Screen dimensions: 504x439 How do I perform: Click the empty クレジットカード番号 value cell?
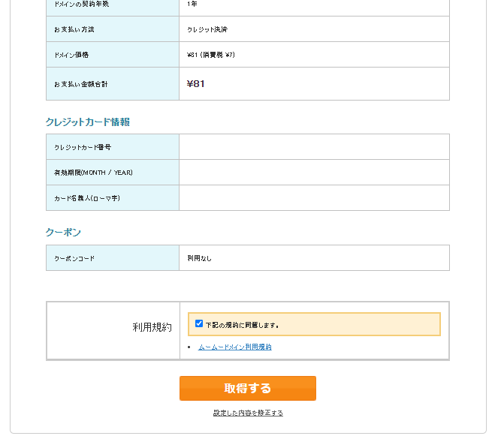pyautogui.click(x=315, y=147)
